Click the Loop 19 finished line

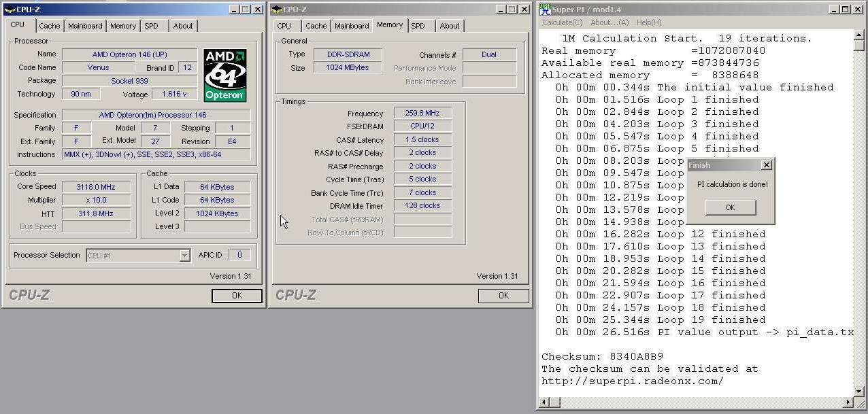pyautogui.click(x=661, y=320)
